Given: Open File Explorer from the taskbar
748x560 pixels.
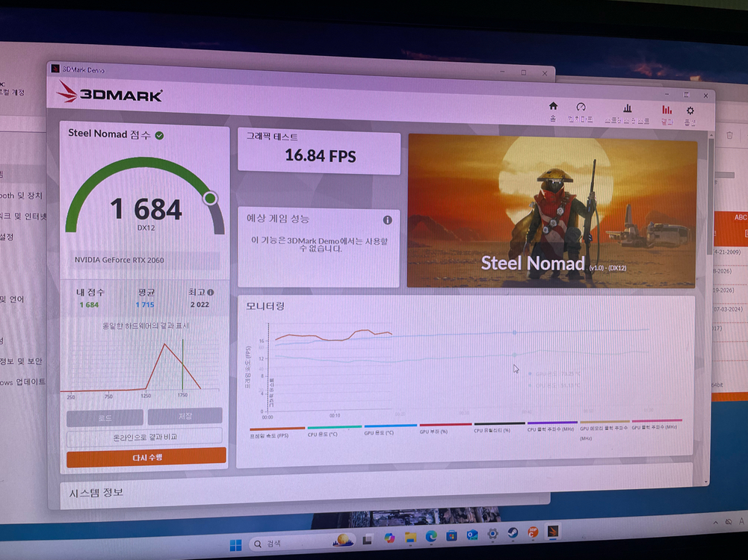Looking at the screenshot, I should (410, 537).
